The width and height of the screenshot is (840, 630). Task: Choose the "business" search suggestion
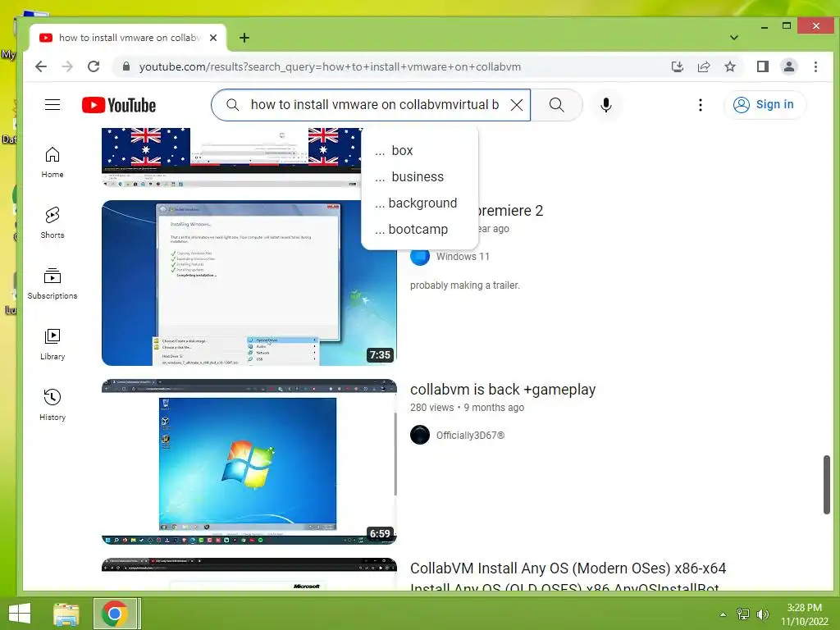click(x=420, y=177)
